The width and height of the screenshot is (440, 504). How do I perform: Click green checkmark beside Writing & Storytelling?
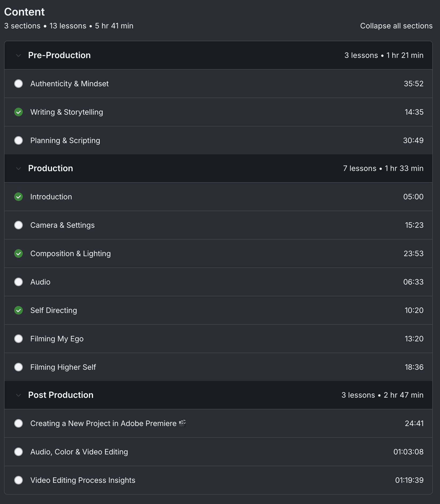tap(18, 112)
